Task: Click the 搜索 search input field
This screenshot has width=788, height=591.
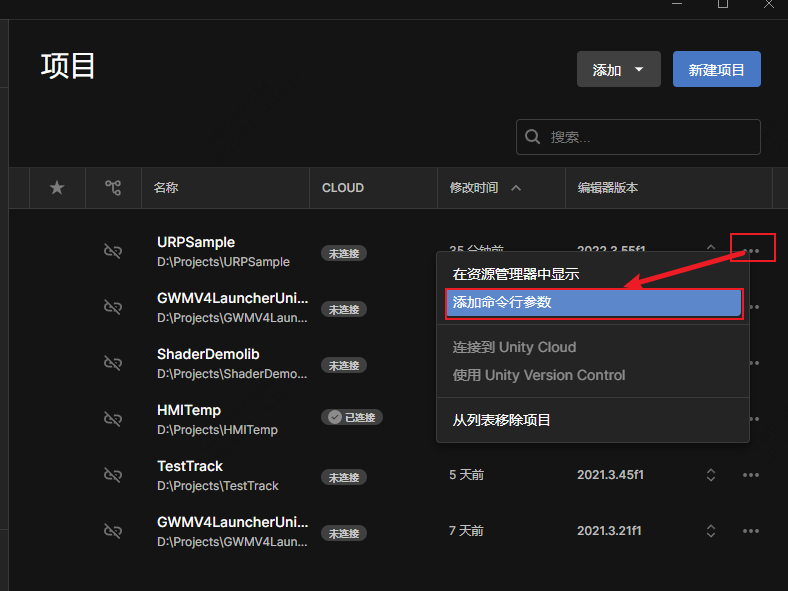Action: [x=650, y=137]
